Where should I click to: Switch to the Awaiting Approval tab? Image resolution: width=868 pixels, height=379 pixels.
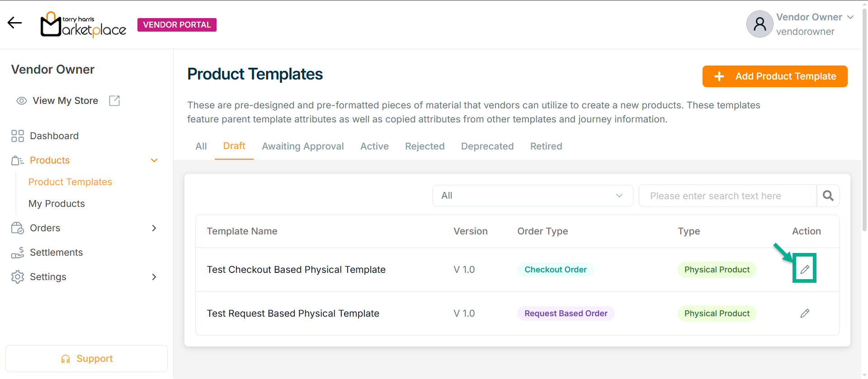coord(302,146)
